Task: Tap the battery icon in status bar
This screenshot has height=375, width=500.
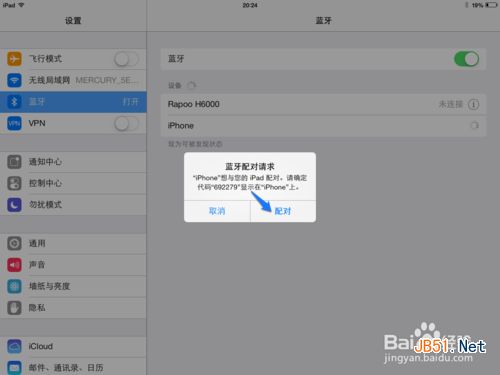Action: pyautogui.click(x=491, y=5)
